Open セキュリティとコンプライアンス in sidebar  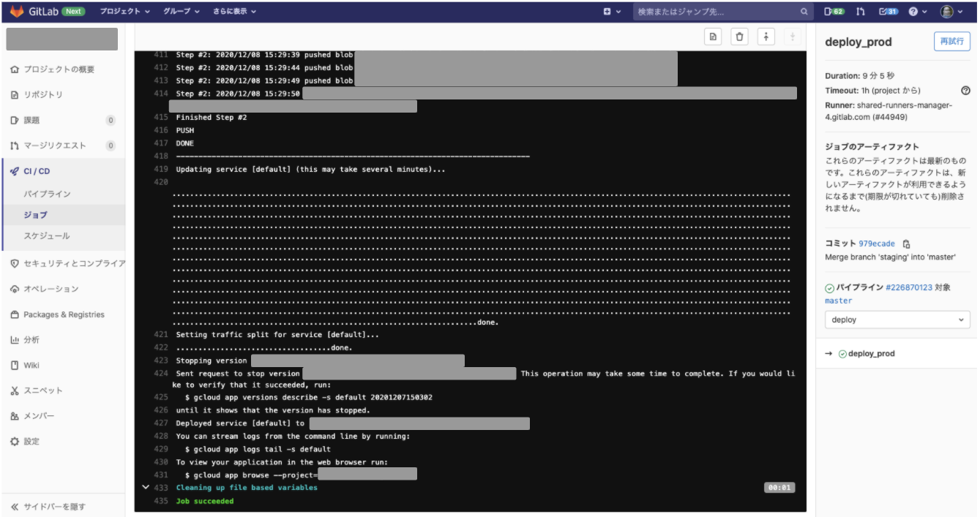tap(68, 263)
